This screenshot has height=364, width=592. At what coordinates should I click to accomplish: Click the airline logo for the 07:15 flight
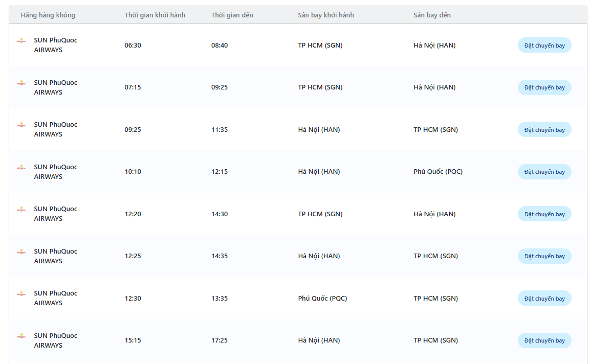pos(21,83)
